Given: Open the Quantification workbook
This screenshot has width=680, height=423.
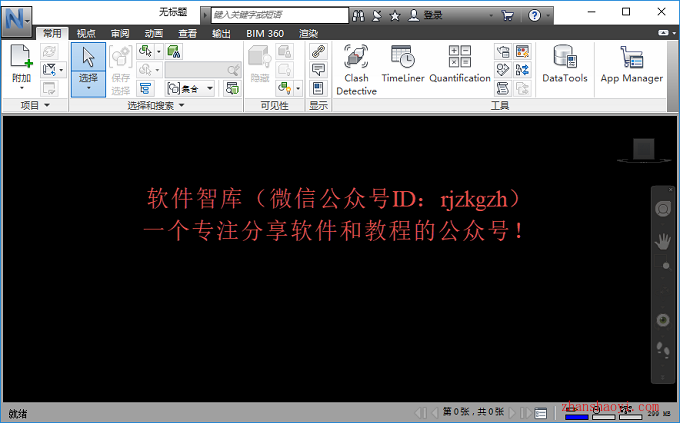Looking at the screenshot, I should [460, 63].
